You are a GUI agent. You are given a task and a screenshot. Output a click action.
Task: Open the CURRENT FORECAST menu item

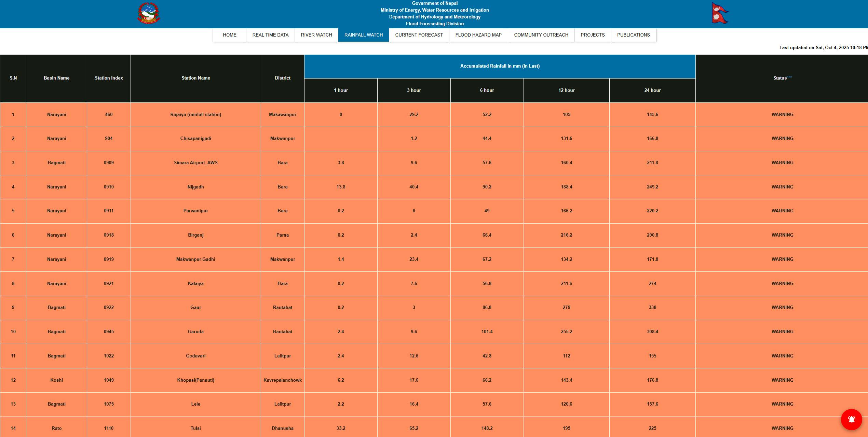tap(419, 35)
